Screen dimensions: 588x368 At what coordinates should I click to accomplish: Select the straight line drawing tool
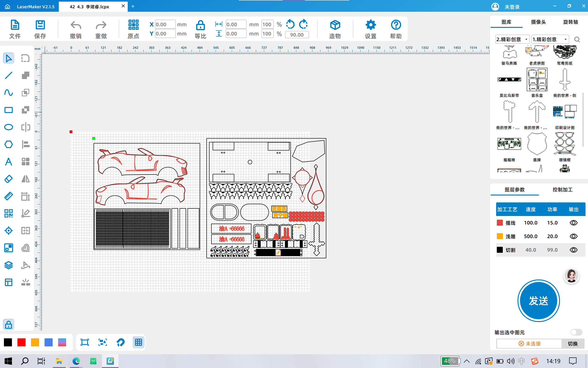tap(8, 75)
